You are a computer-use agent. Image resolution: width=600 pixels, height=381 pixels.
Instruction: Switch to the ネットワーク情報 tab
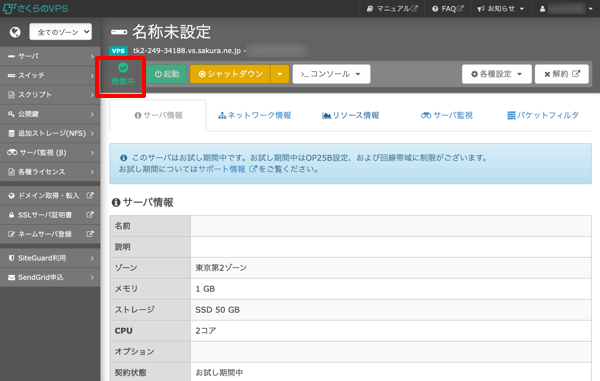(x=254, y=116)
